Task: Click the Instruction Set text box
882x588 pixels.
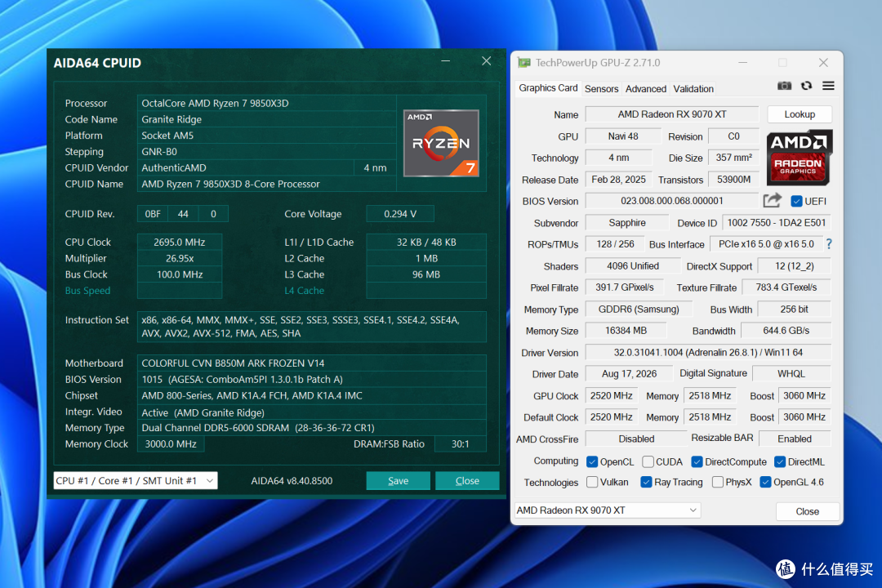Action: [312, 327]
